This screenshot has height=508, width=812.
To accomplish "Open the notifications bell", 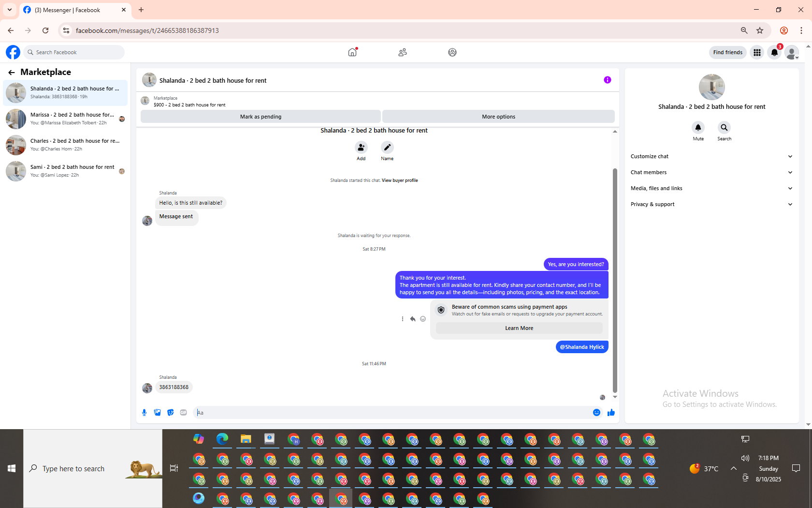I will 774,52.
